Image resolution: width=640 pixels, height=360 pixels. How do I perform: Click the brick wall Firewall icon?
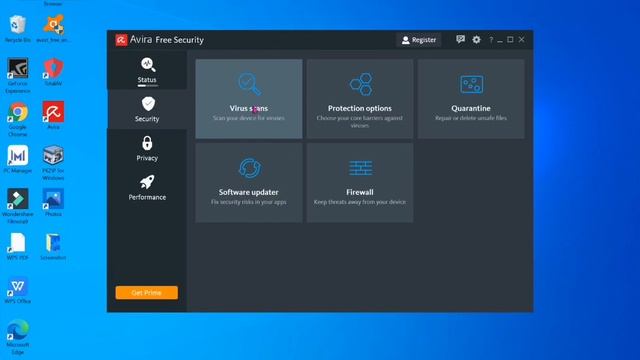(x=360, y=168)
